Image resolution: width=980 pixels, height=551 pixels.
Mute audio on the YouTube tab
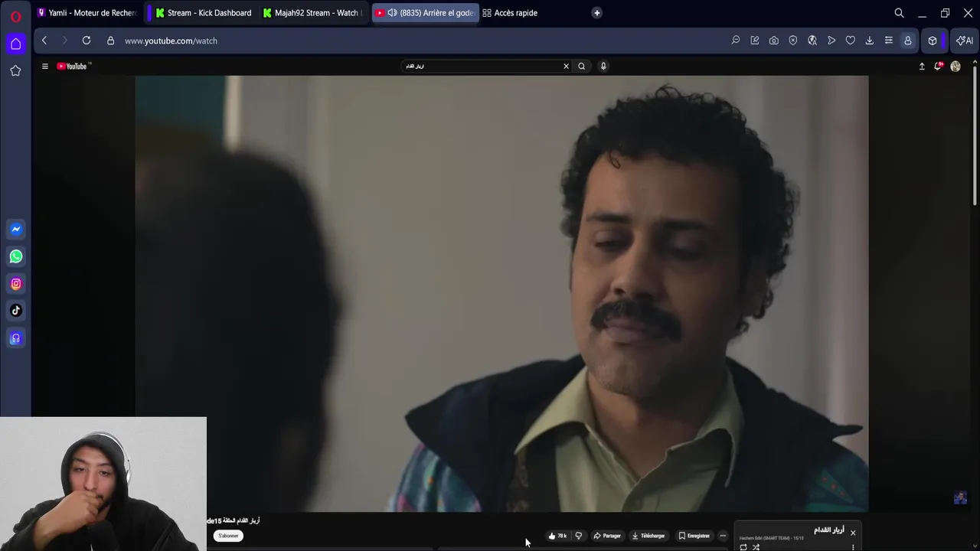coord(392,13)
